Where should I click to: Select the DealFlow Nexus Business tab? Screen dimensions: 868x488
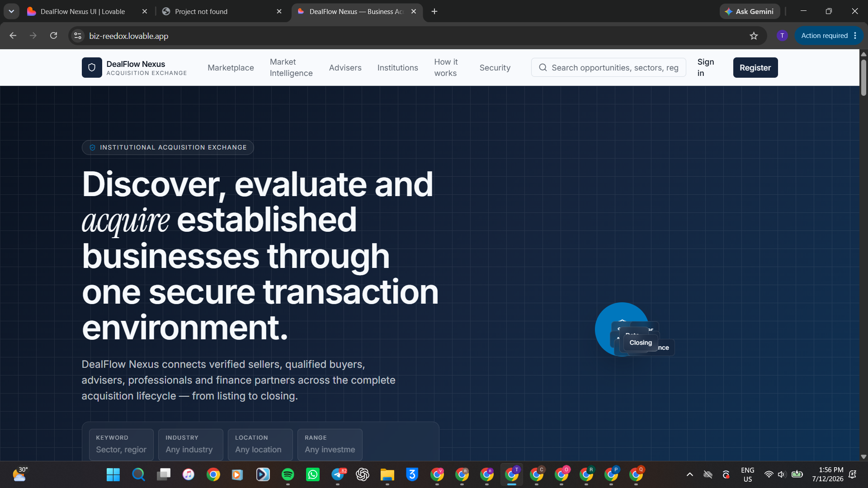pyautogui.click(x=356, y=12)
